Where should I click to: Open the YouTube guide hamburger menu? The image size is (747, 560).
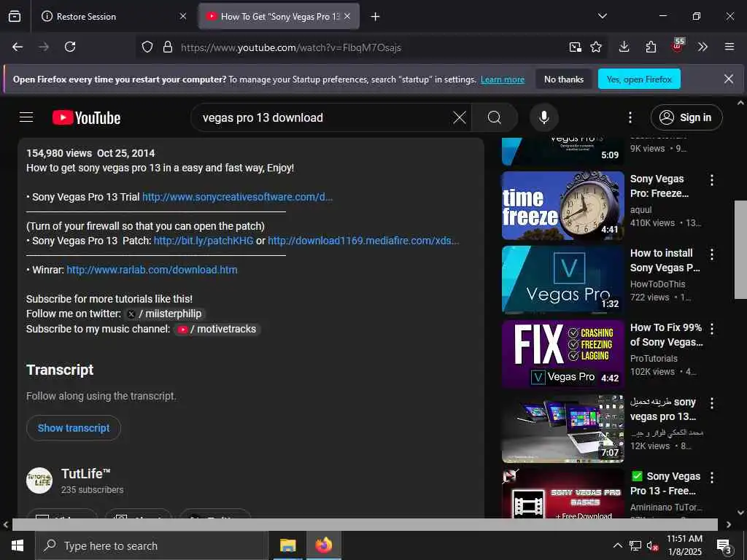26,117
